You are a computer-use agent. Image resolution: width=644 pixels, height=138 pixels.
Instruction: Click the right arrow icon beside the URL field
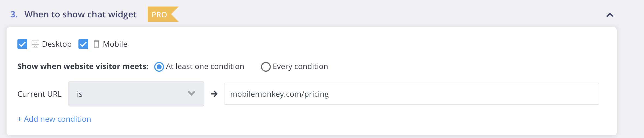coord(214,94)
